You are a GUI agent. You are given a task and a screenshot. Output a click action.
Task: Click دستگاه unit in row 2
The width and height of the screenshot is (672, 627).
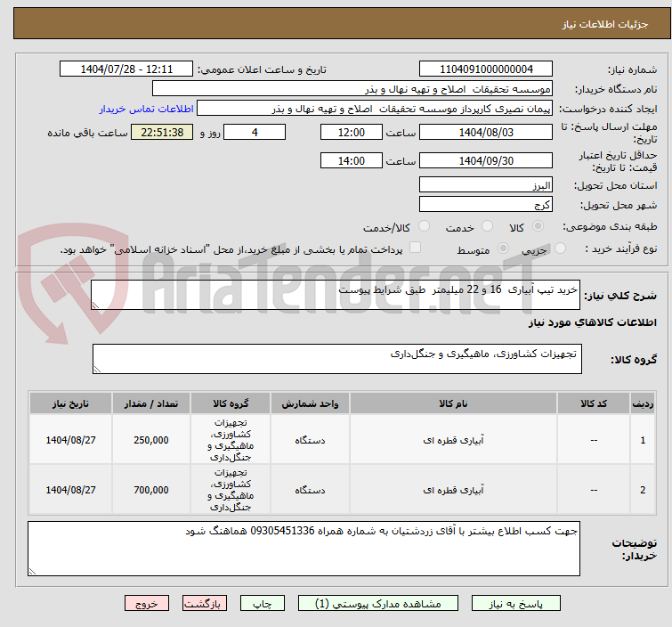tap(310, 490)
